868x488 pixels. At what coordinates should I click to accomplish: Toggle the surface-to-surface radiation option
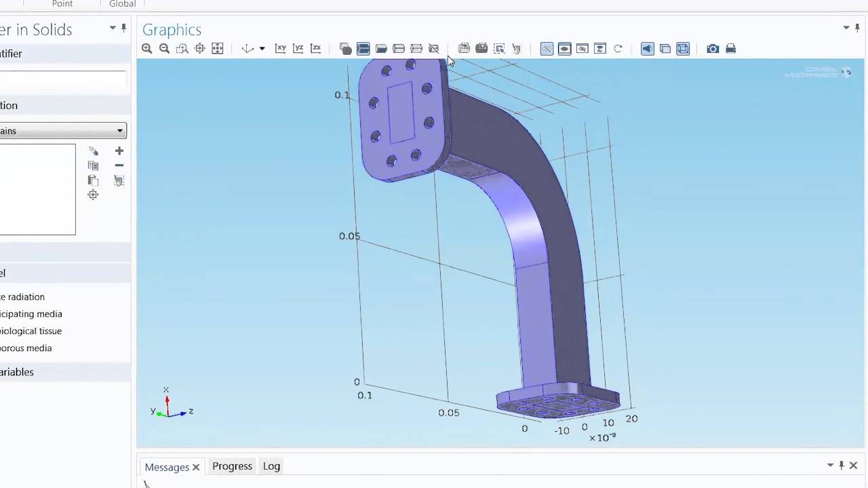pos(22,297)
